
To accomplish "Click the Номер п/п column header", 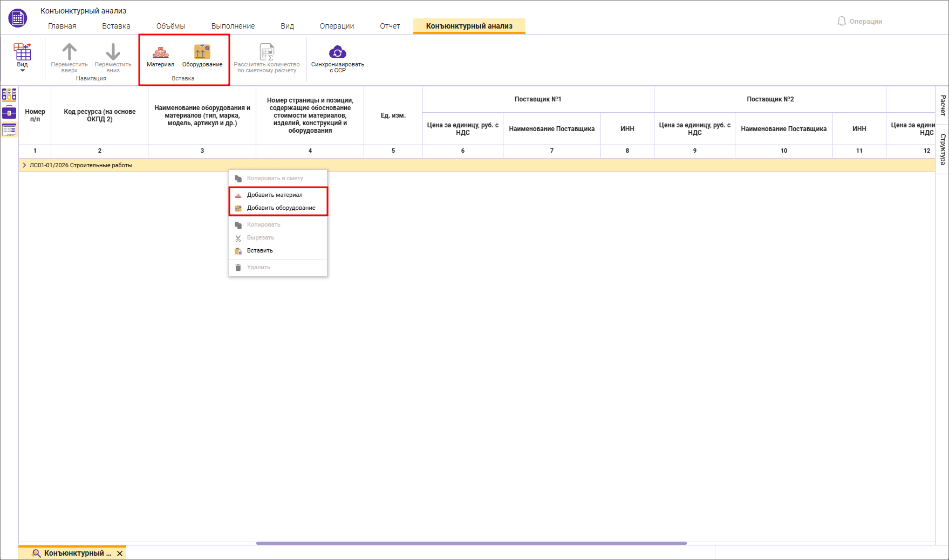I will coord(35,115).
